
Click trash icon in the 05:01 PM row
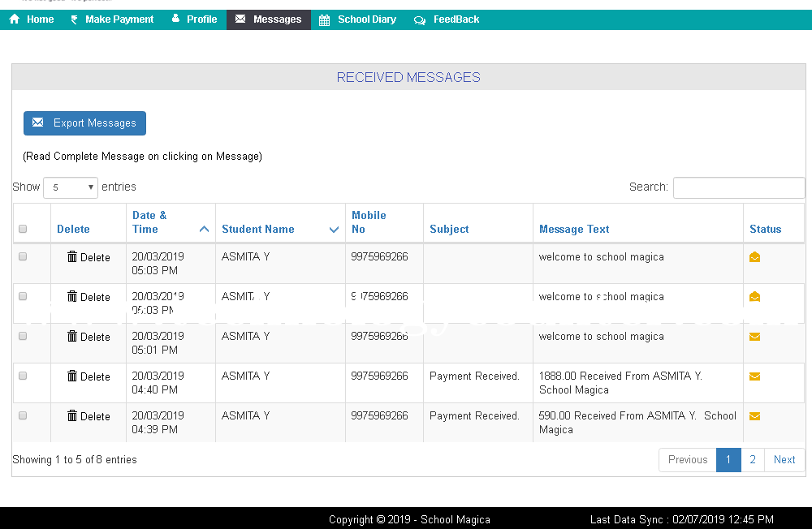point(72,336)
